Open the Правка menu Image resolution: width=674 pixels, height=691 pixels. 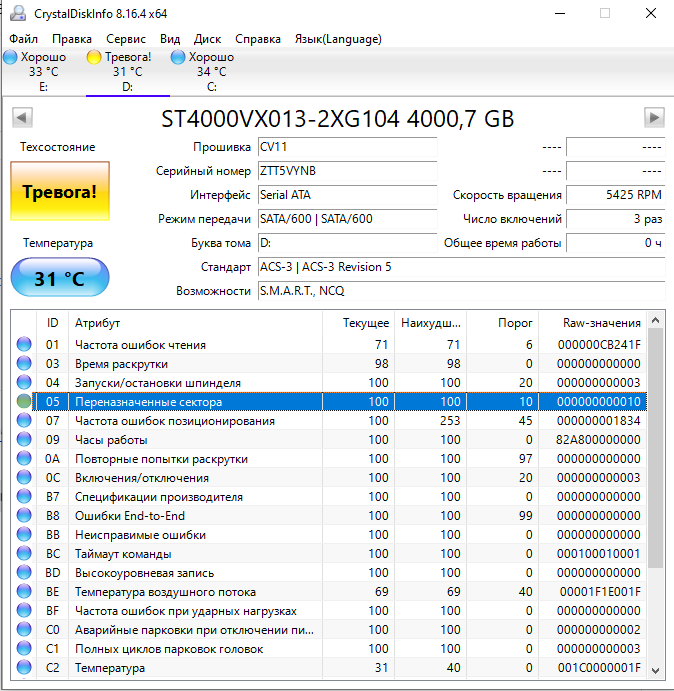pyautogui.click(x=72, y=39)
